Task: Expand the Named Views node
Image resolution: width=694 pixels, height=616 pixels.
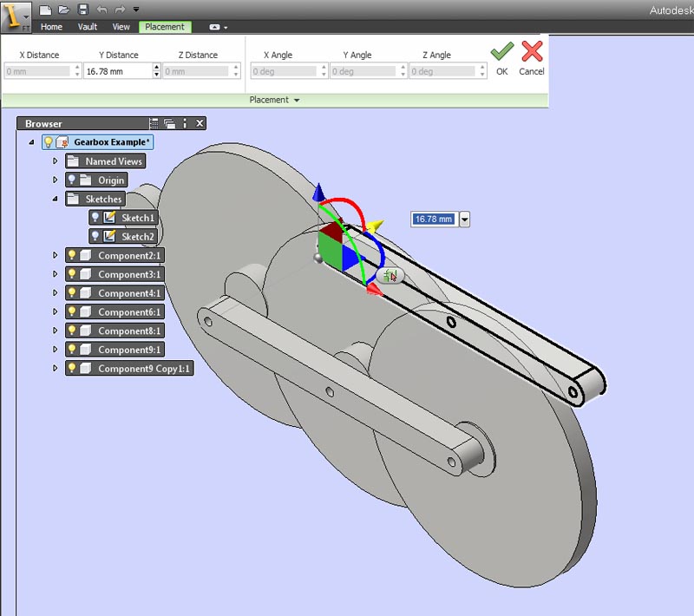Action: (x=55, y=161)
